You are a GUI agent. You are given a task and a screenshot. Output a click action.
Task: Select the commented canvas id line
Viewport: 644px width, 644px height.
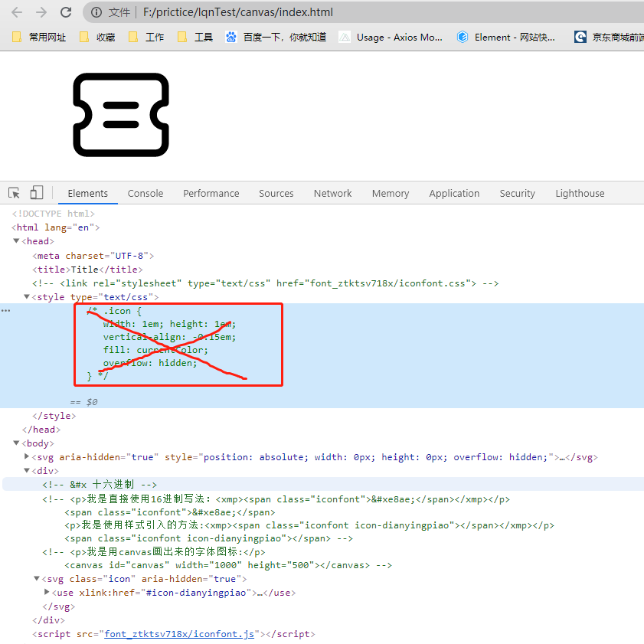228,565
